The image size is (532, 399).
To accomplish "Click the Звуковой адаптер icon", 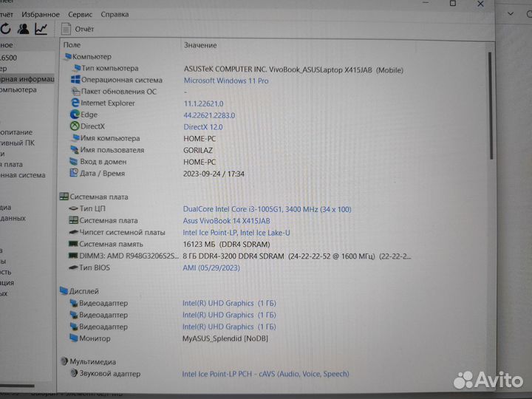I will [x=74, y=373].
